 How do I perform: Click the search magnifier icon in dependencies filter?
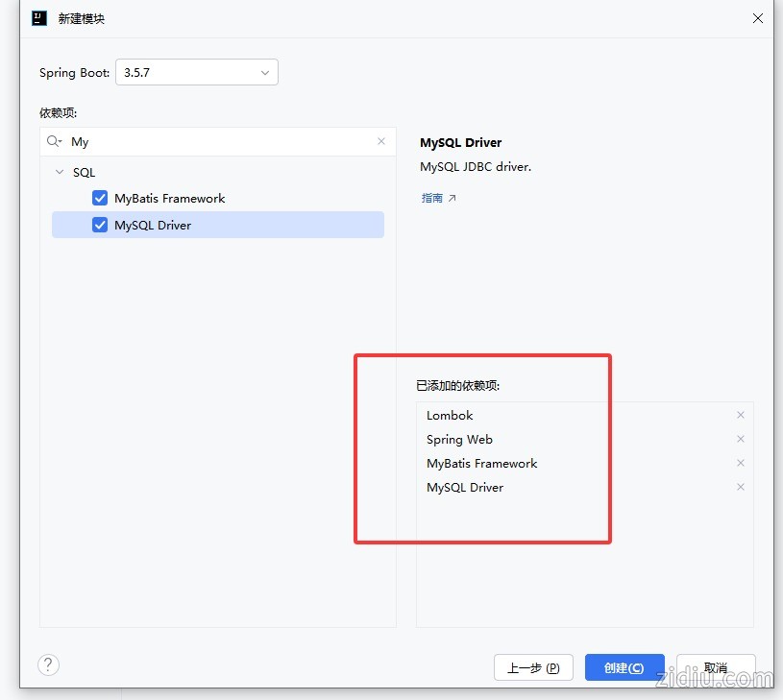click(x=54, y=141)
